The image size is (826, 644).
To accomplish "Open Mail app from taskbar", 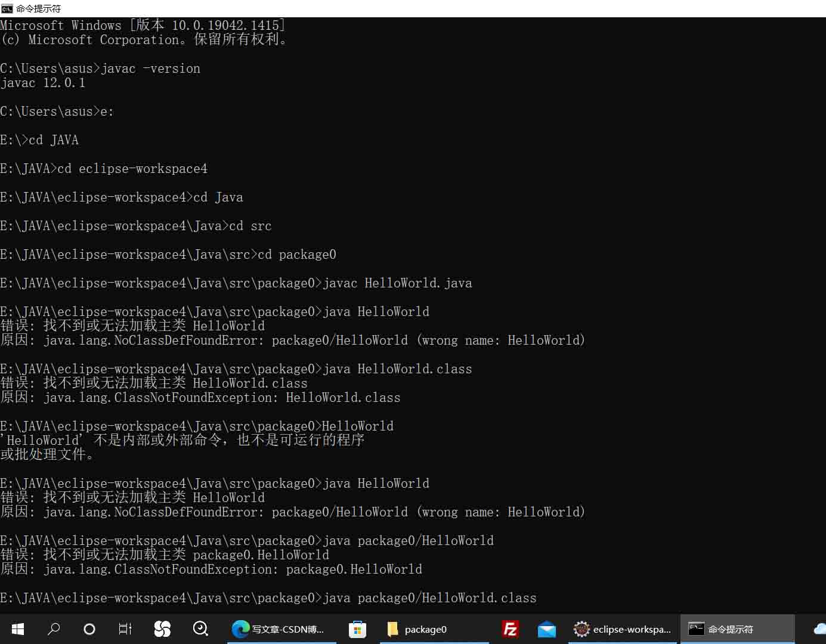I will (x=546, y=629).
